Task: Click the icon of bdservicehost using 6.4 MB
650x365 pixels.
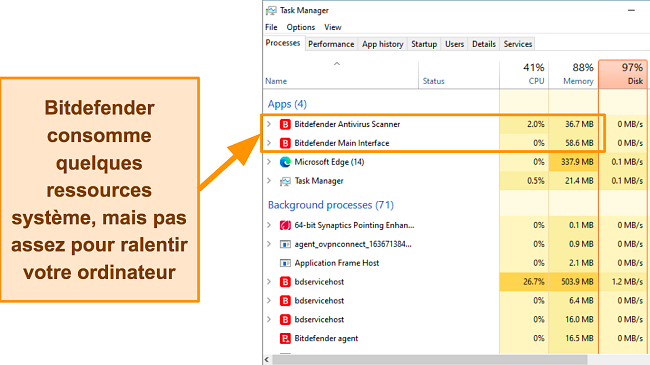Action: tap(285, 301)
